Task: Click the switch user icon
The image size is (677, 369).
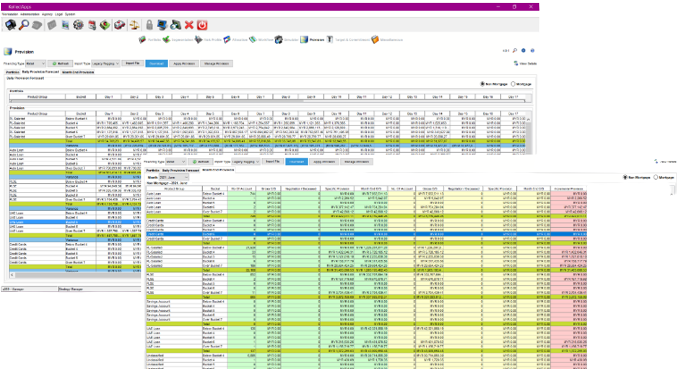Action: 175,25
